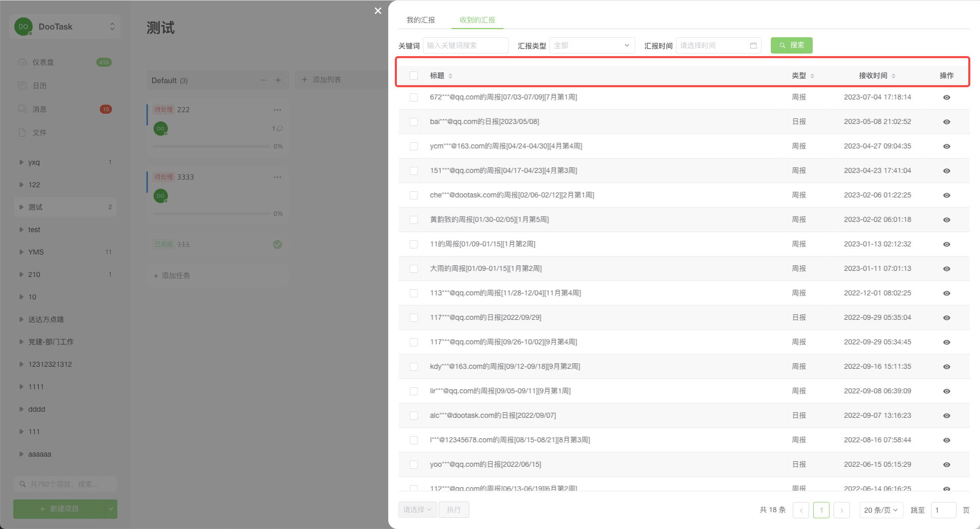Sort the table by 标题 column arrows

[x=450, y=76]
